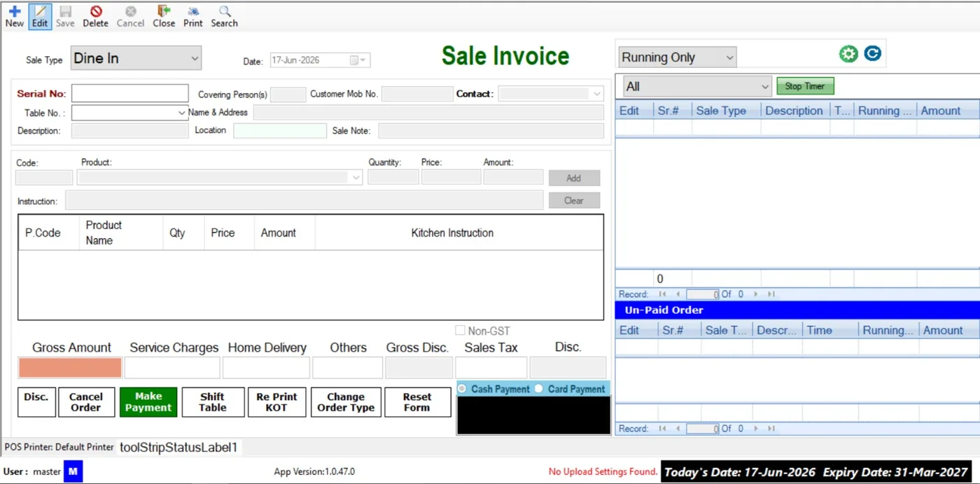Go to next record in Un-Paid Order navigator
The image size is (980, 484).
(755, 429)
